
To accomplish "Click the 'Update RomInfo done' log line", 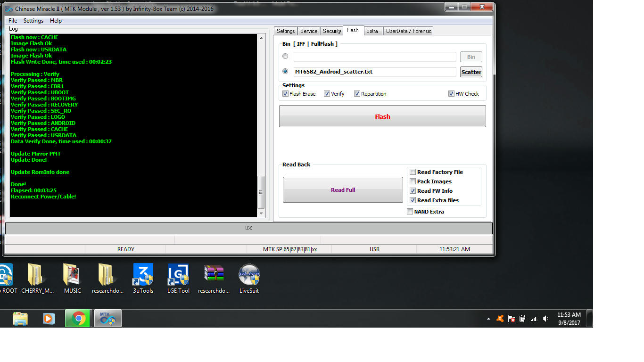I will [x=40, y=172].
